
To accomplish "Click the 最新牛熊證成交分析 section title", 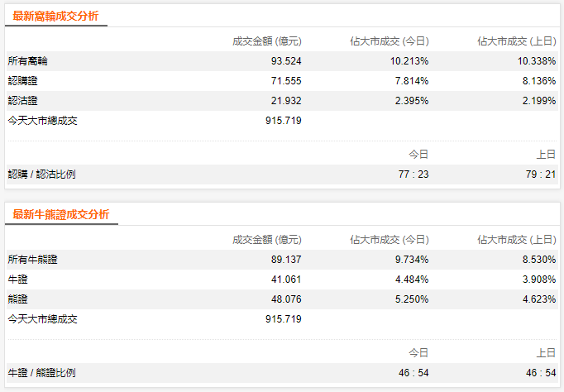I will coord(60,214).
